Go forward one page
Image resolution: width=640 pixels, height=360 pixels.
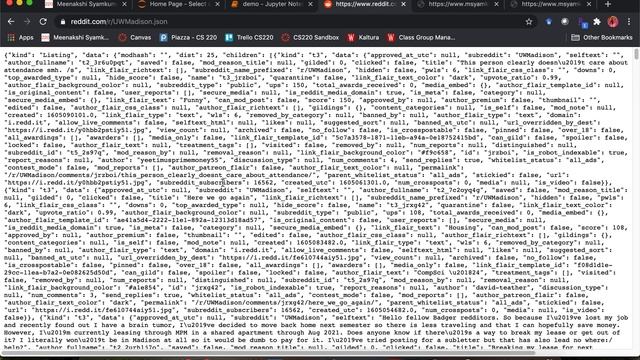coord(27,22)
